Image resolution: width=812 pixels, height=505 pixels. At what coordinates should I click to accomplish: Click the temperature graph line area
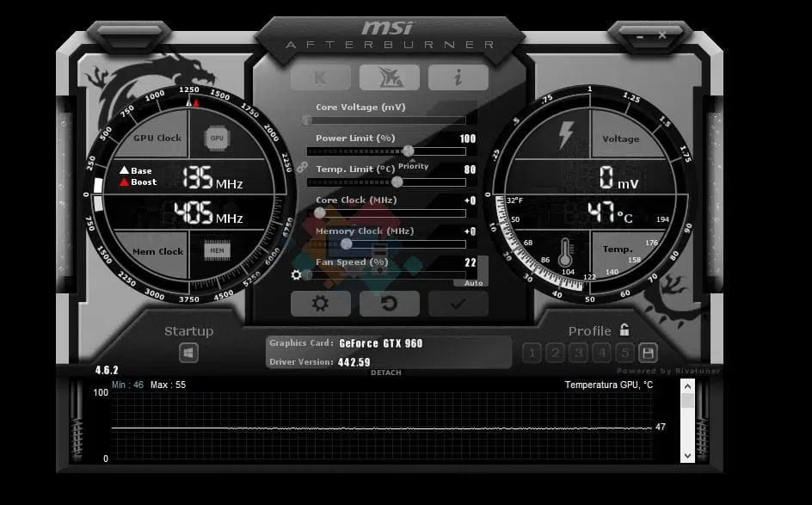[x=382, y=426]
